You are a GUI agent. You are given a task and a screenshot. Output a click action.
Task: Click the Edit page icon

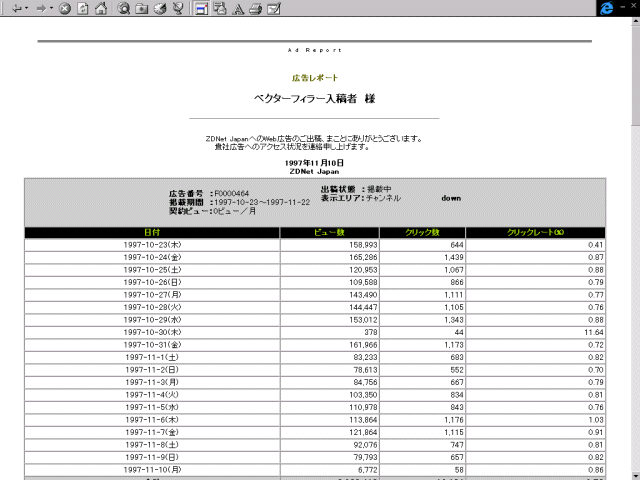pyautogui.click(x=274, y=9)
